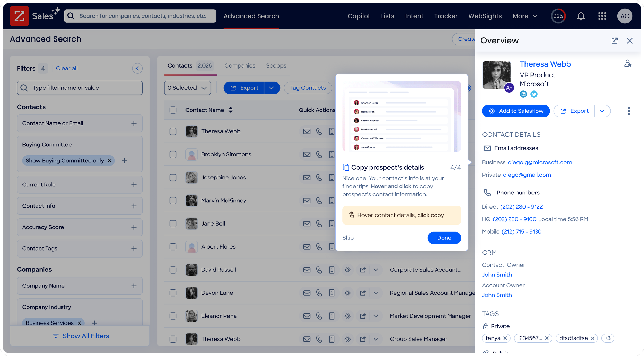644x356 pixels.
Task: Open three-dot menu in Overview panel
Action: coord(629,111)
